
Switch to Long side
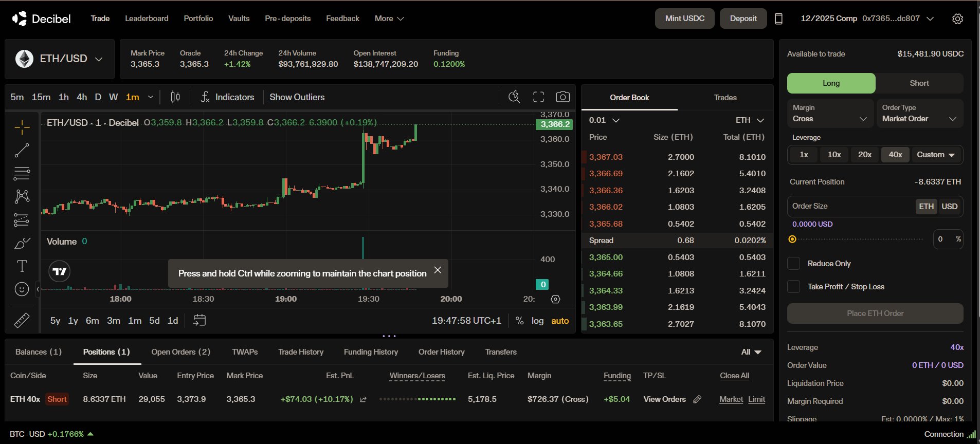(831, 83)
